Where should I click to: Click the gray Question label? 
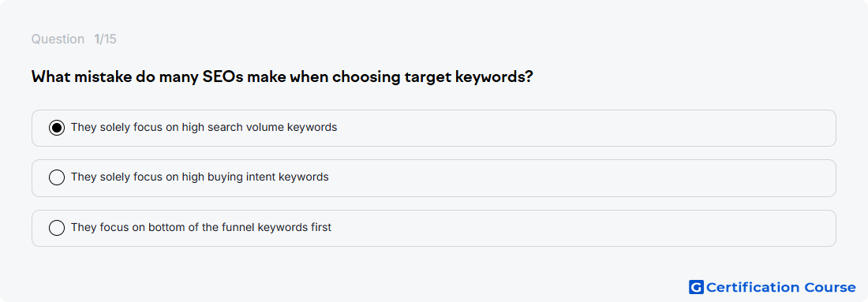pyautogui.click(x=58, y=39)
